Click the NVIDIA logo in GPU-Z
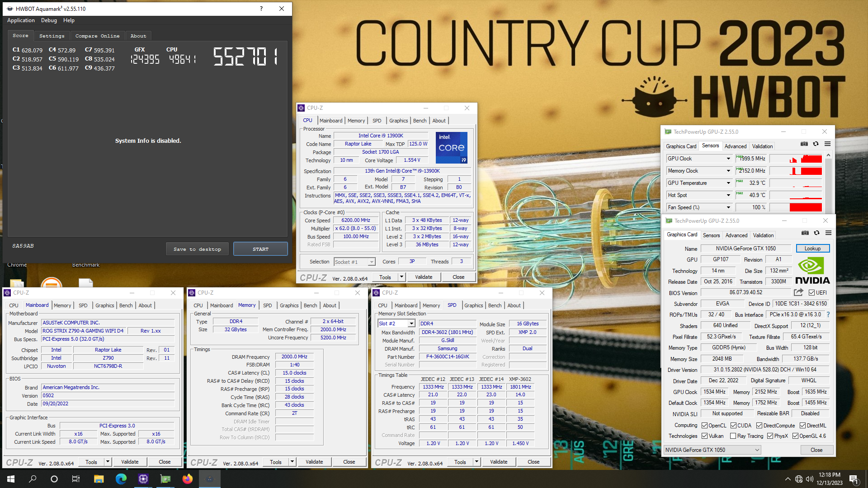This screenshot has height=488, width=868. pyautogui.click(x=812, y=271)
